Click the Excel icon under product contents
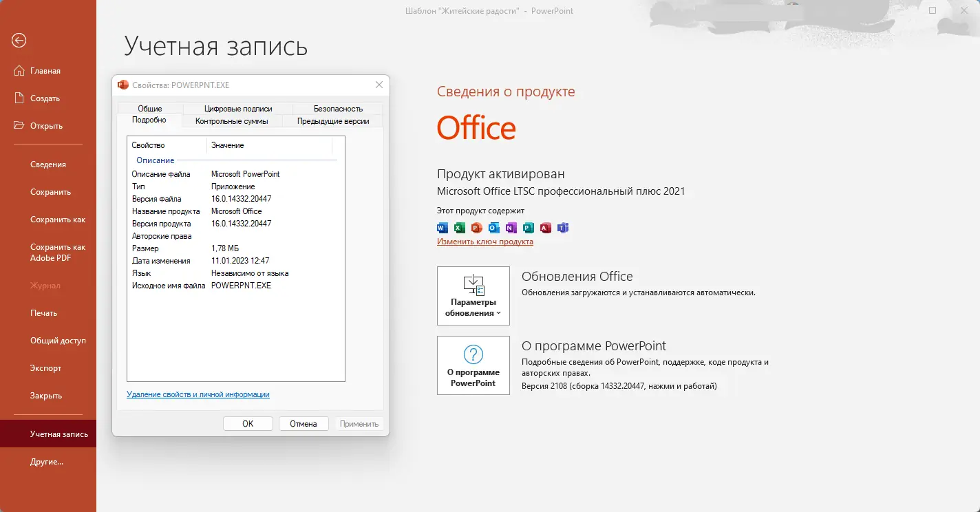The width and height of the screenshot is (980, 512). tap(459, 228)
